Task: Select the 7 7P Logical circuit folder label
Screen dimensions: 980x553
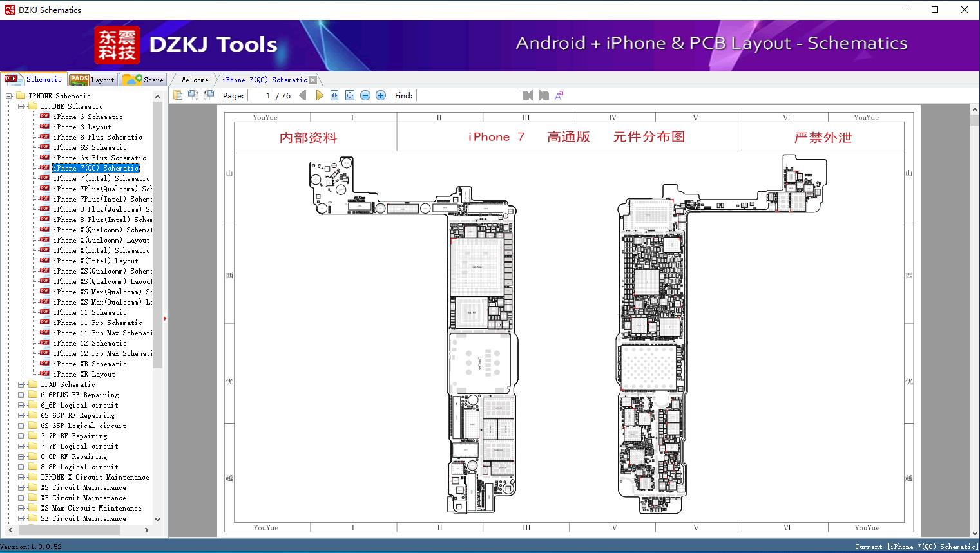Action: pyautogui.click(x=80, y=446)
